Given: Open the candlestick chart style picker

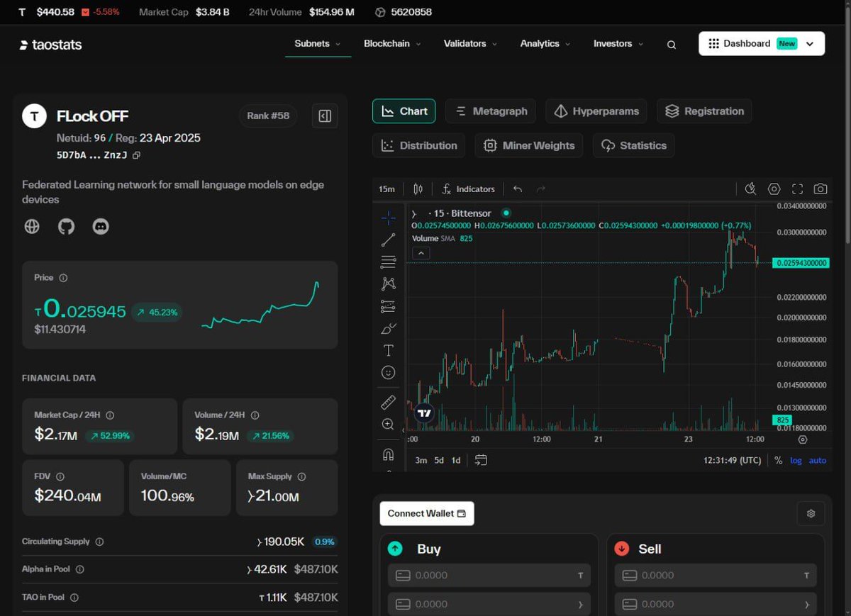Looking at the screenshot, I should click(418, 189).
